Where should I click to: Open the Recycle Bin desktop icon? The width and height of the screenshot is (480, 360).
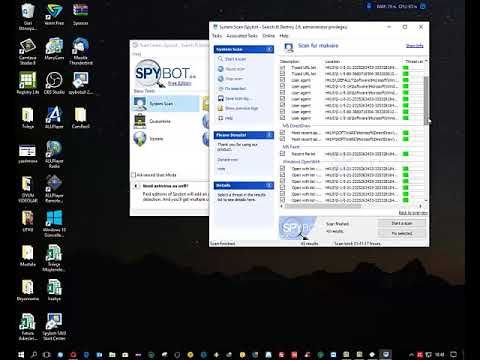point(28,17)
